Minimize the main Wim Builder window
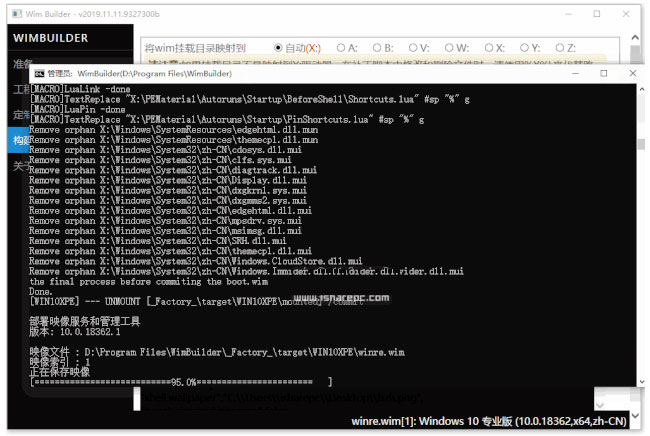Screen dimensions: 650x436 [568, 14]
